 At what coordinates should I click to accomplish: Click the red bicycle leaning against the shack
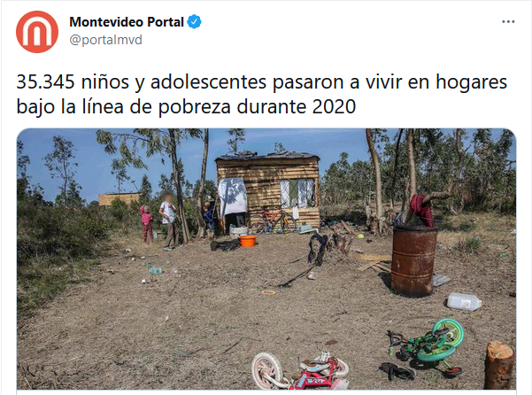pos(271,219)
